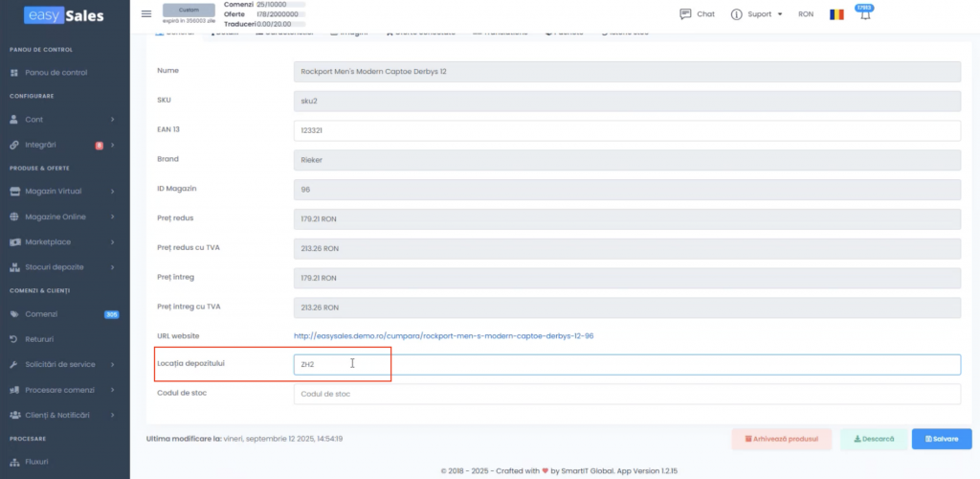This screenshot has width=980, height=479.
Task: Click the Magazin Virtual store icon
Action: (14, 191)
